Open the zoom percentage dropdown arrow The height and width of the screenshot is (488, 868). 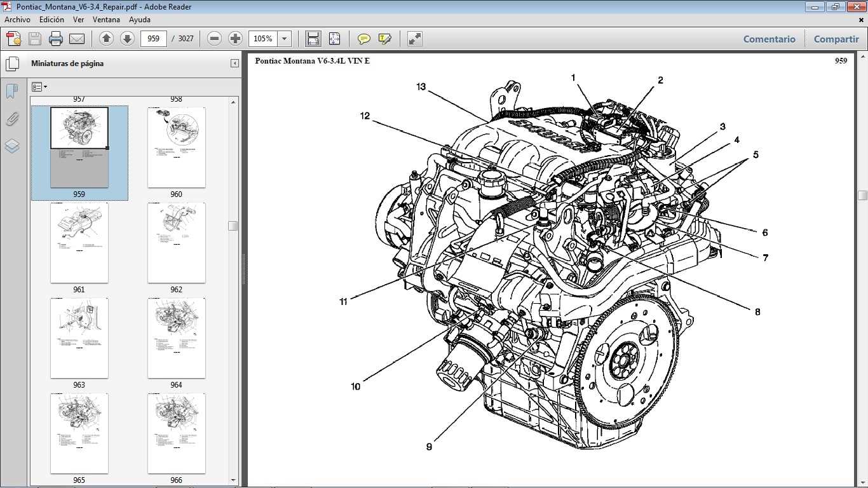pos(285,39)
